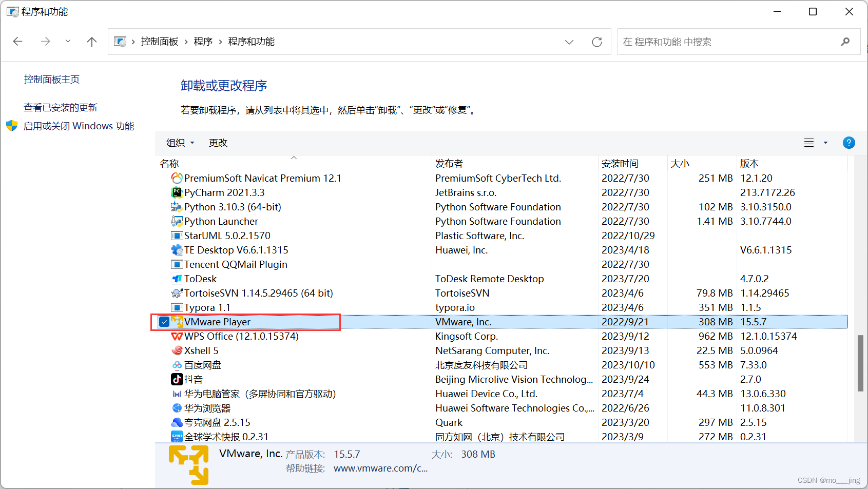Image resolution: width=868 pixels, height=489 pixels.
Task: Click version 213.7172.26
Action: (767, 192)
